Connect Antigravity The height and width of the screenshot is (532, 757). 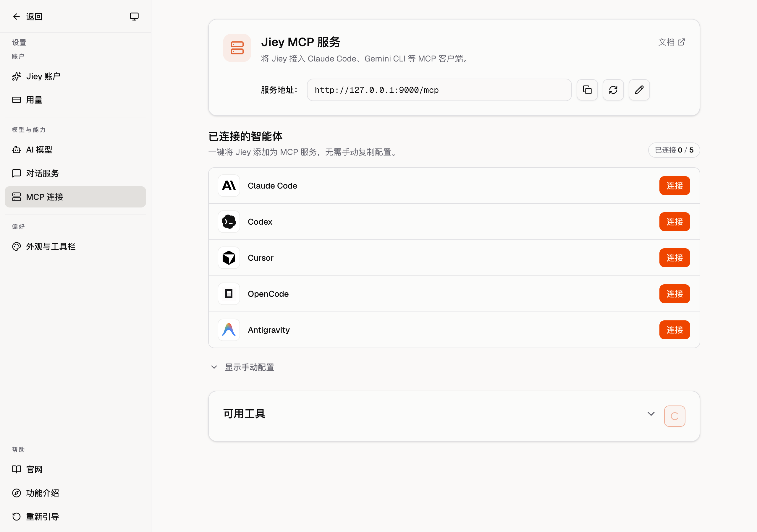(x=674, y=330)
